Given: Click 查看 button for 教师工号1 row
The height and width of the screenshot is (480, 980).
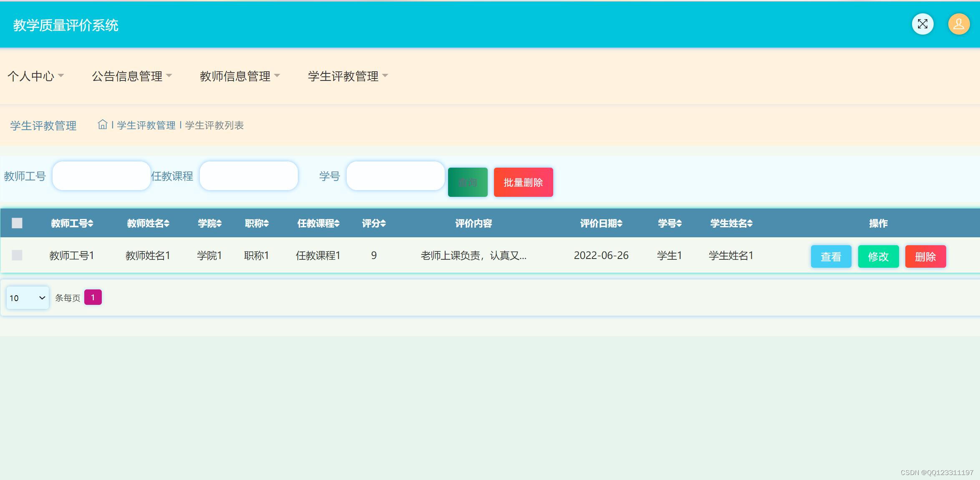Looking at the screenshot, I should [x=831, y=256].
